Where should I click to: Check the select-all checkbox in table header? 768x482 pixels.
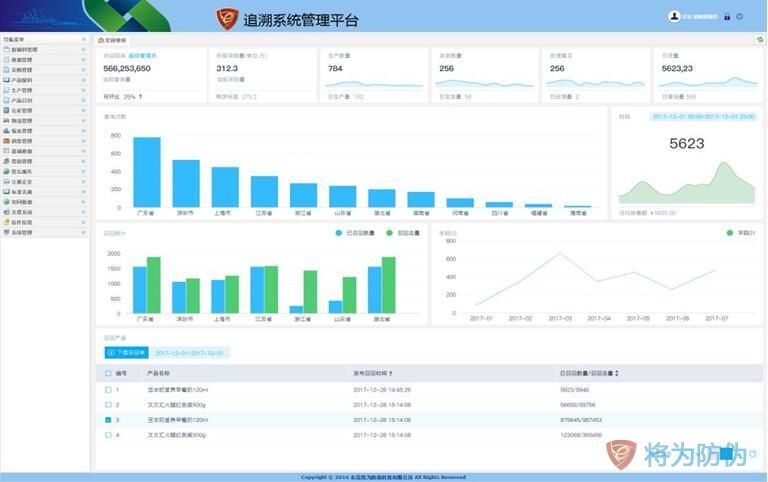pyautogui.click(x=109, y=373)
